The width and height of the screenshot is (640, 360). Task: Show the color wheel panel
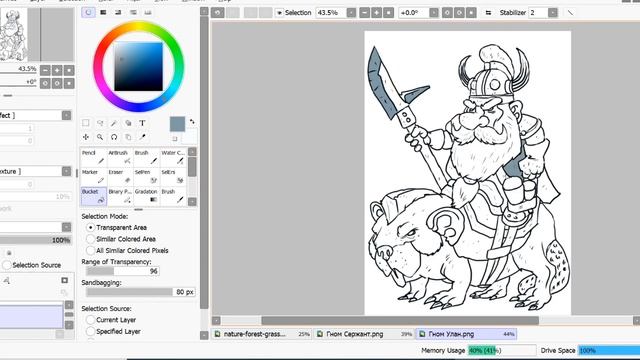point(88,13)
